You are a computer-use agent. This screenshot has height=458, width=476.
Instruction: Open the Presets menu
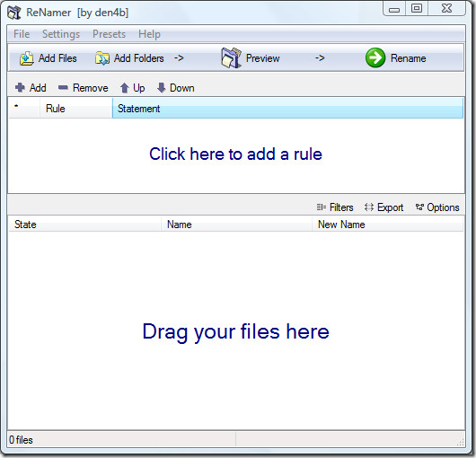click(x=109, y=34)
